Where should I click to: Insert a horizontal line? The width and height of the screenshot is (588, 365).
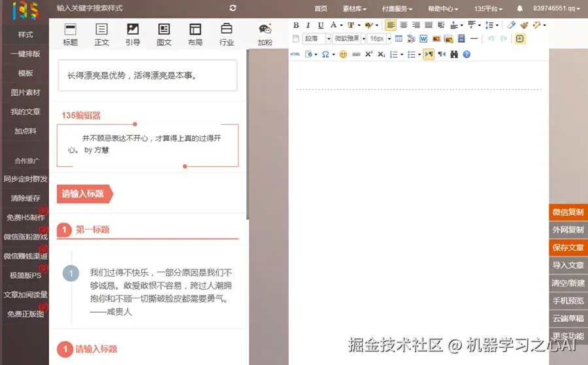click(474, 39)
